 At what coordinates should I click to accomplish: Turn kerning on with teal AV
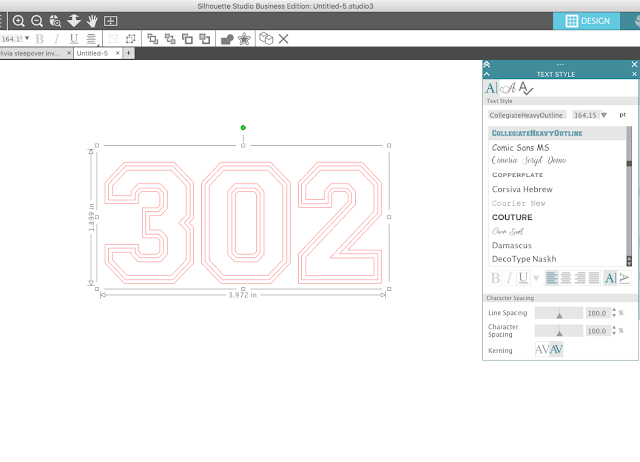(x=556, y=350)
